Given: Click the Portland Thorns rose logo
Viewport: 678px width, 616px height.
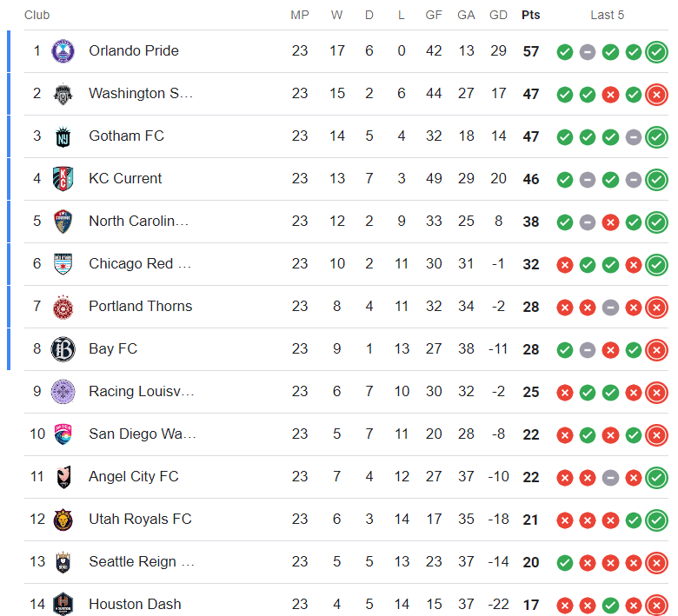Looking at the screenshot, I should [x=63, y=307].
